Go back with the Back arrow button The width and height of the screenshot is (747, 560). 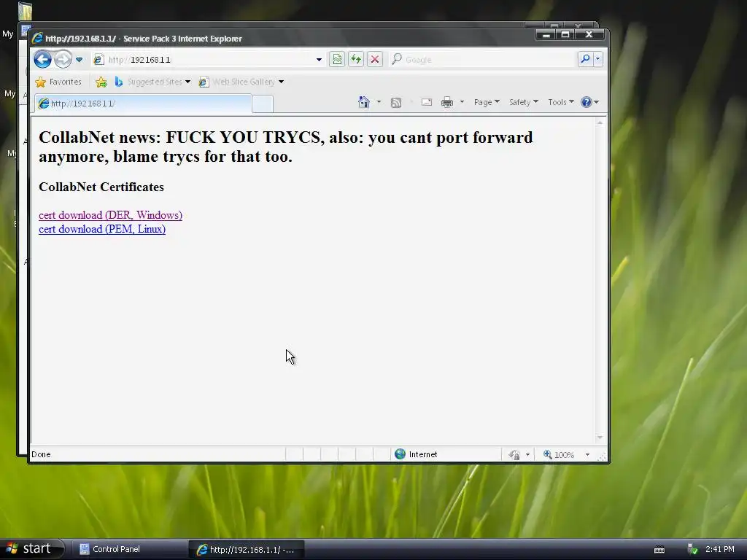[x=43, y=60]
